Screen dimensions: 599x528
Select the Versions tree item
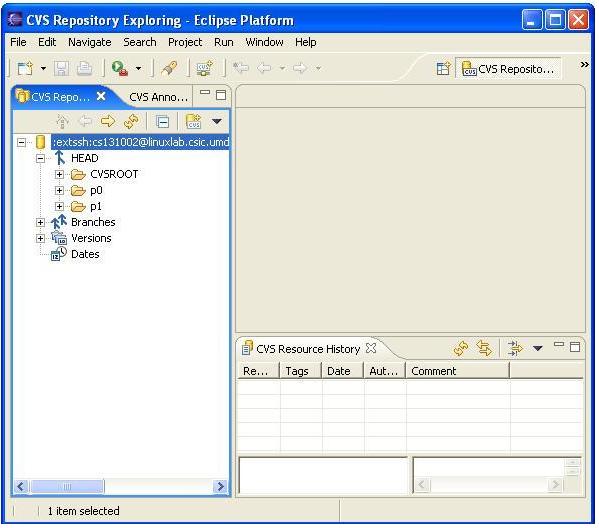(x=91, y=238)
